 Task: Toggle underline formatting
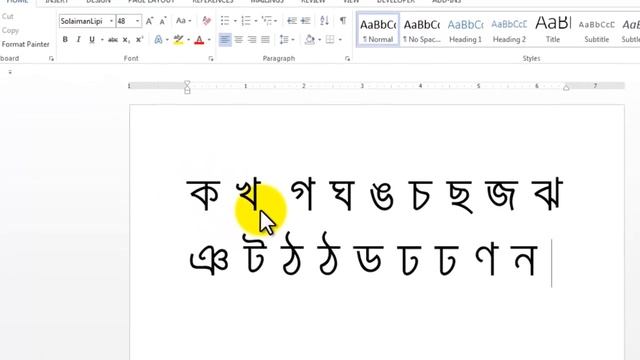click(92, 40)
